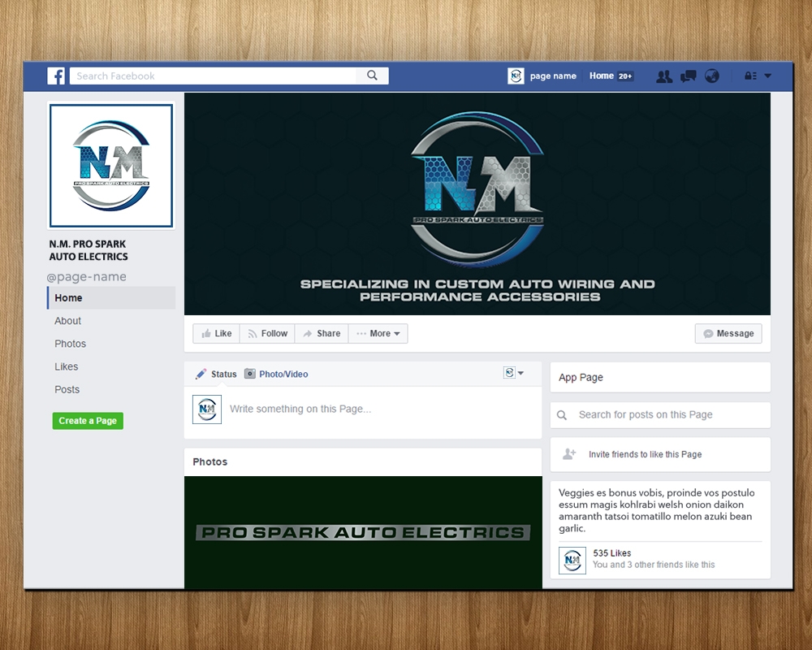Viewport: 812px width, 650px height.
Task: Click the Facebook home logo icon
Action: click(x=55, y=76)
